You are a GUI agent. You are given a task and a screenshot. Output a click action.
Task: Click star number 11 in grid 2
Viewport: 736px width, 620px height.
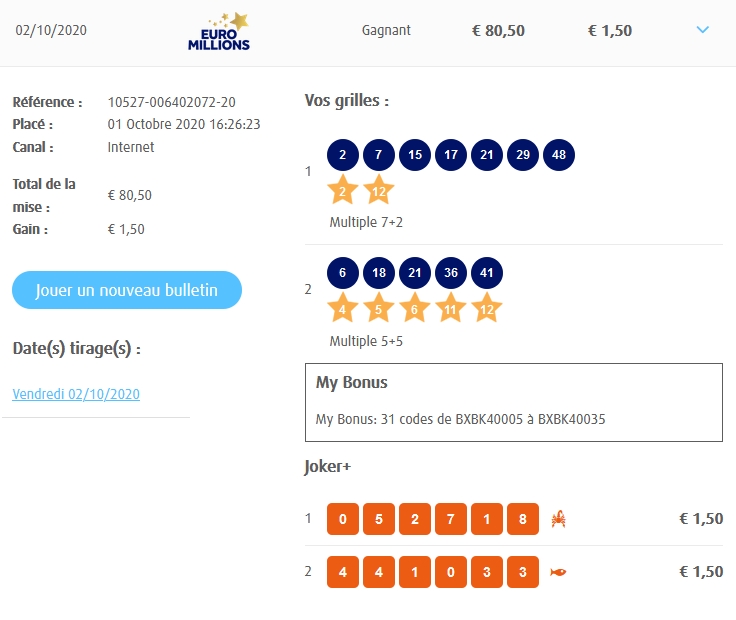coord(451,308)
